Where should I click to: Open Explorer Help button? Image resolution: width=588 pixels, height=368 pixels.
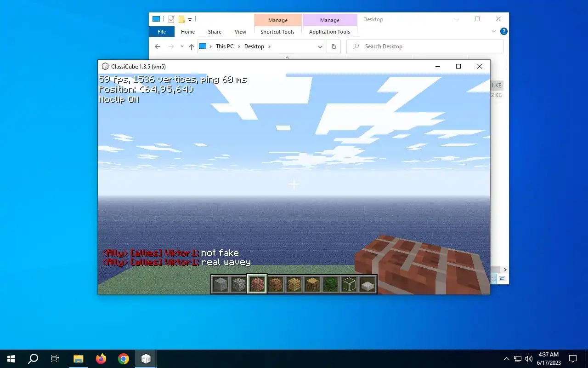pyautogui.click(x=503, y=32)
